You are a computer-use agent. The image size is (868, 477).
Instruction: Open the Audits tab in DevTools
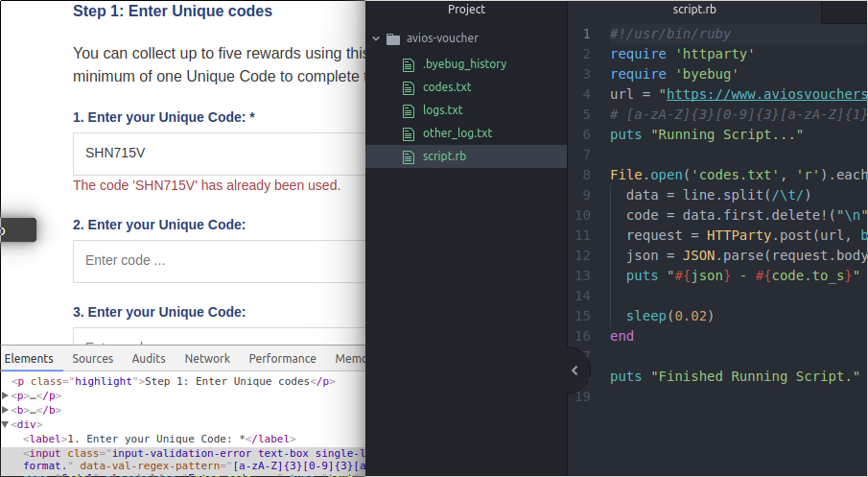click(149, 359)
